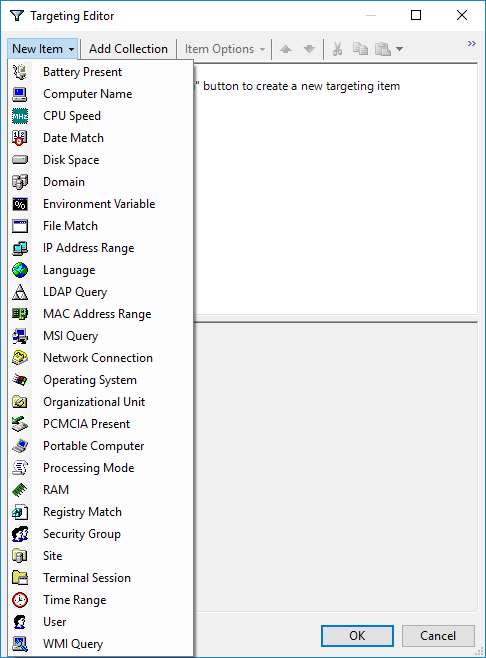
Task: Click the Battery Present icon
Action: 20,72
